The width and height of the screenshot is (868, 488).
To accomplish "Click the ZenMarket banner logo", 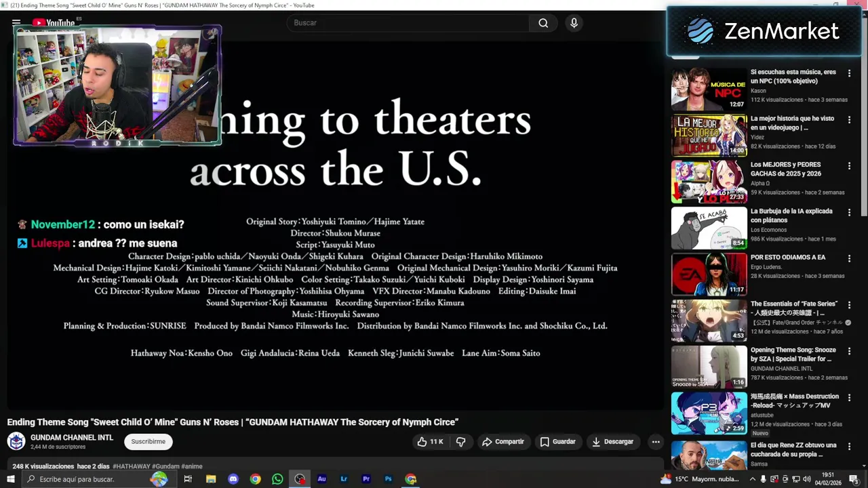I will point(764,31).
